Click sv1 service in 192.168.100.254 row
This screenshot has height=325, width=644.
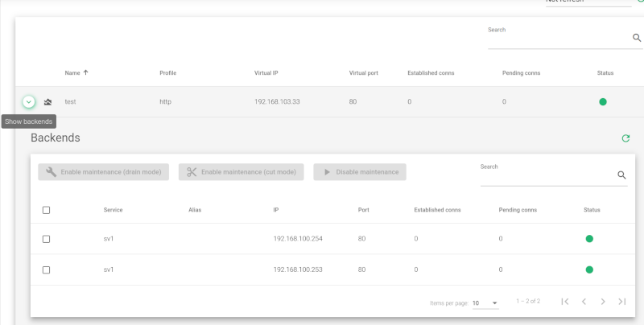click(109, 239)
